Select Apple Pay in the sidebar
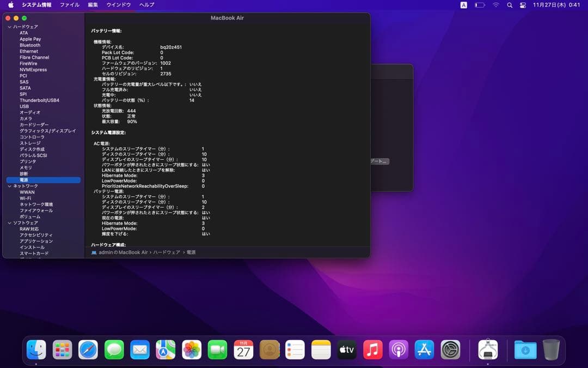Viewport: 588px width, 368px height. (30, 39)
